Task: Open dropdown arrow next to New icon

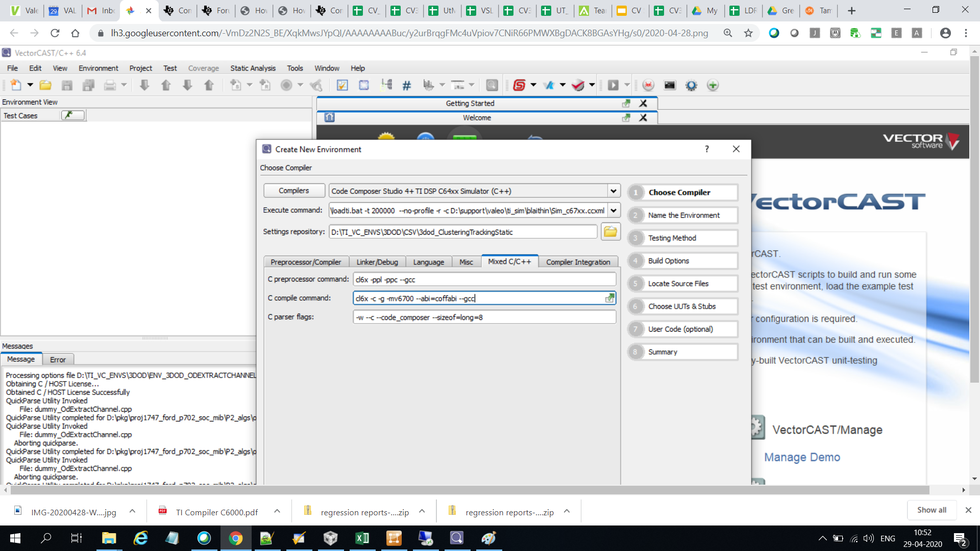Action: click(x=30, y=85)
